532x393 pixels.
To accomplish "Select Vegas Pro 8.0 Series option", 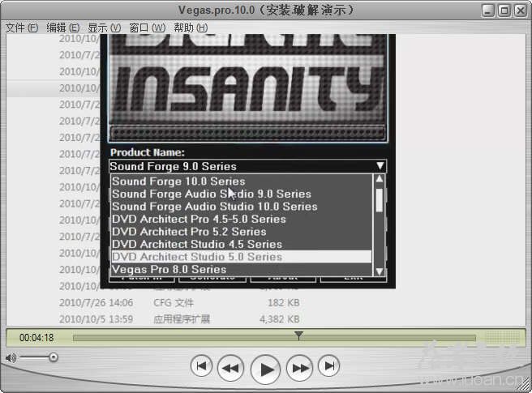I will pos(241,269).
